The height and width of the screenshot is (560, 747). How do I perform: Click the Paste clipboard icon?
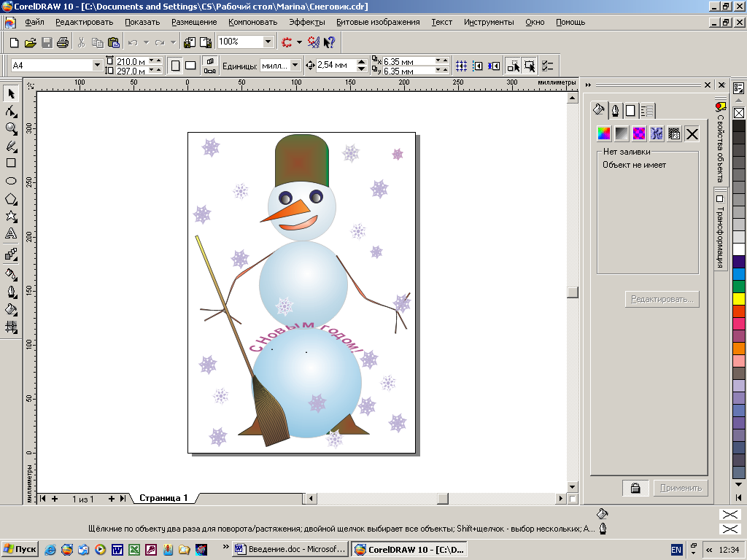[x=113, y=42]
